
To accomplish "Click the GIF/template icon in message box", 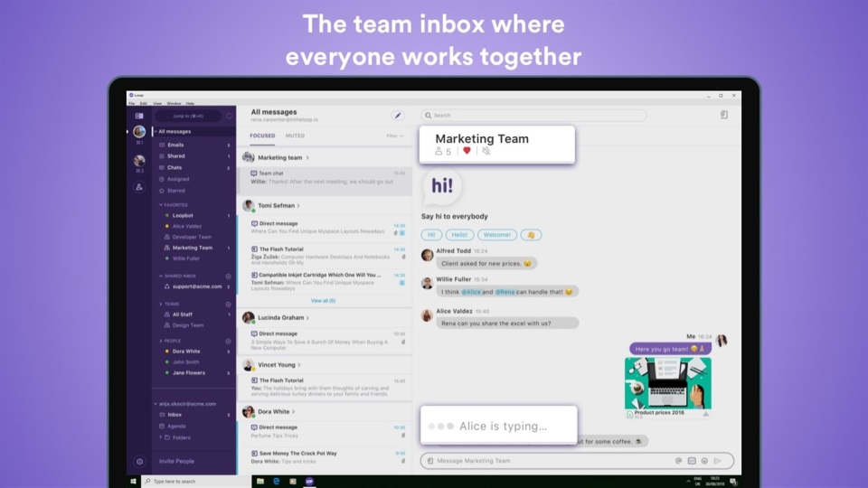I will (692, 461).
